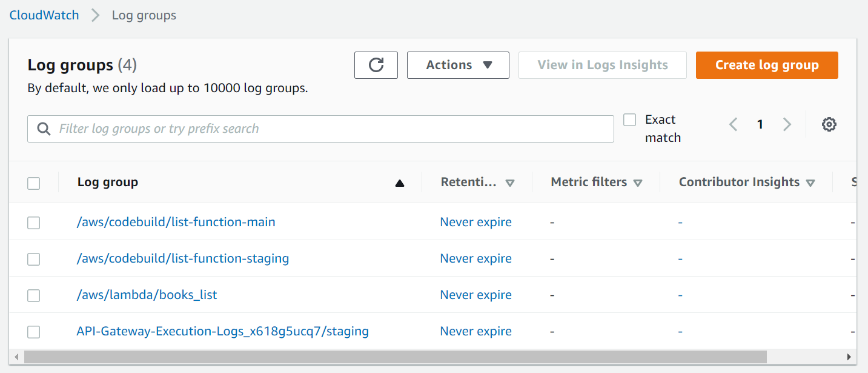868x373 pixels.
Task: Click the refresh log groups icon
Action: pyautogui.click(x=376, y=65)
